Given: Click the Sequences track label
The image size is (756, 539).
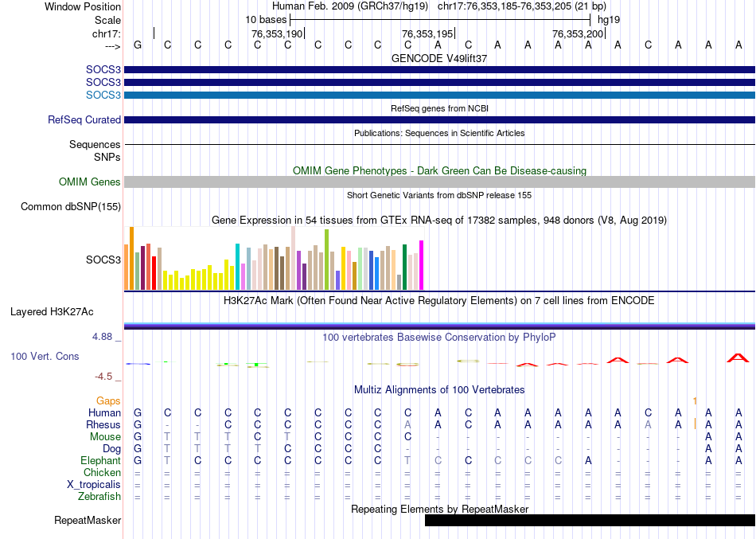Looking at the screenshot, I should click(95, 144).
